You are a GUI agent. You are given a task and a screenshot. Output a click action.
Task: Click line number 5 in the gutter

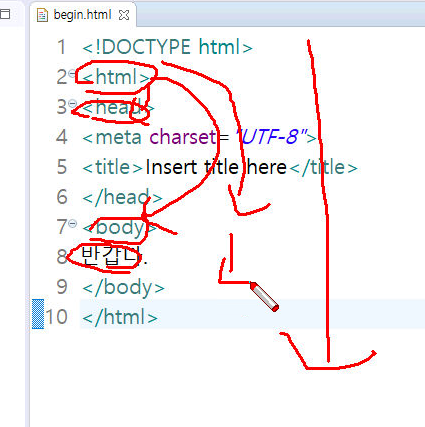point(62,167)
